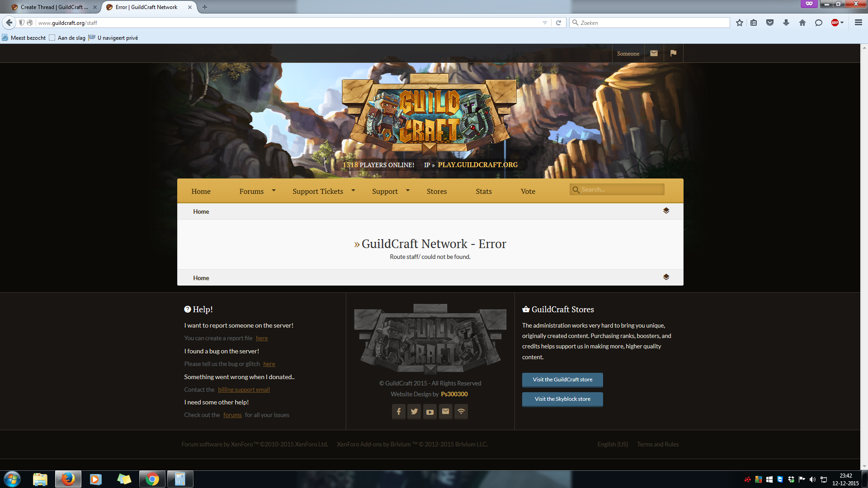Select the Error | GuildCraft Network tab
The width and height of the screenshot is (868, 488).
tap(146, 7)
